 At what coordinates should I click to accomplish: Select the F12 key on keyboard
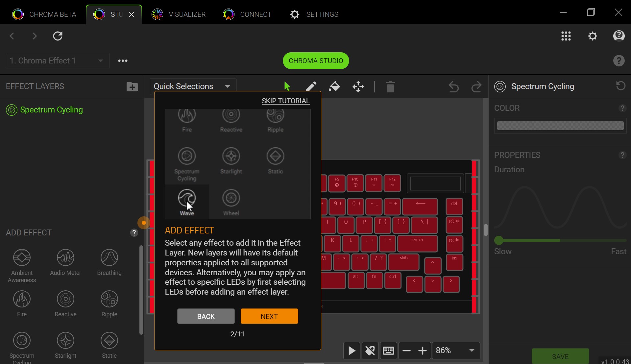point(392,183)
